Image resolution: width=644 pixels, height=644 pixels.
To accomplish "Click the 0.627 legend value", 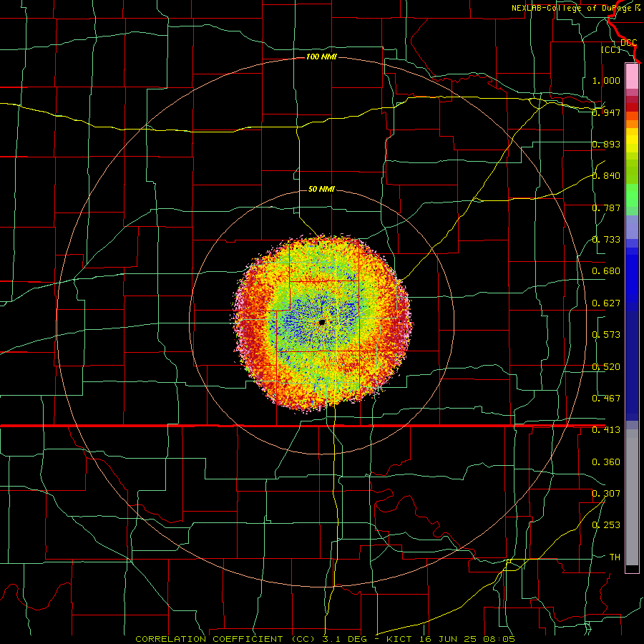I will (x=606, y=303).
